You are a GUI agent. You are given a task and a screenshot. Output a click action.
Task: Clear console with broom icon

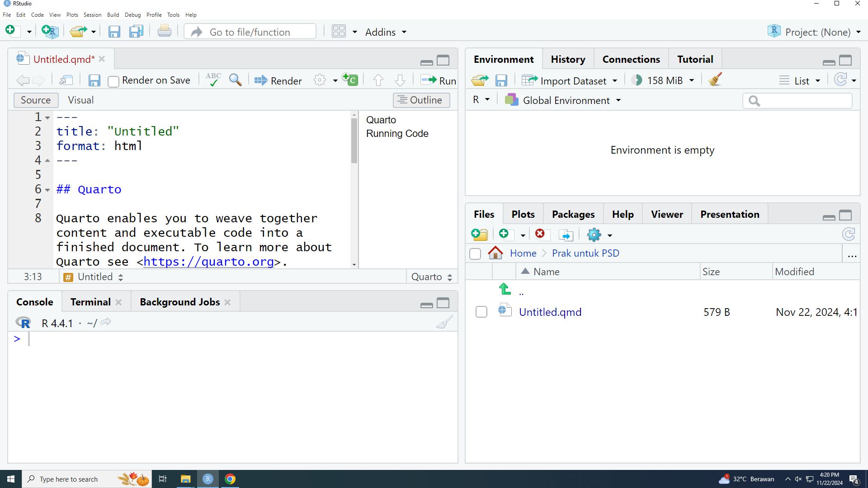pos(444,323)
